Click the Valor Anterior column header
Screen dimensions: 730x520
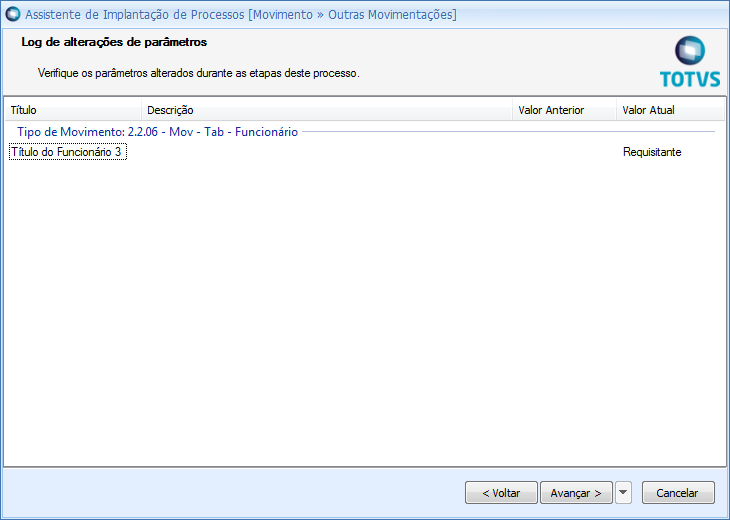pyautogui.click(x=564, y=110)
